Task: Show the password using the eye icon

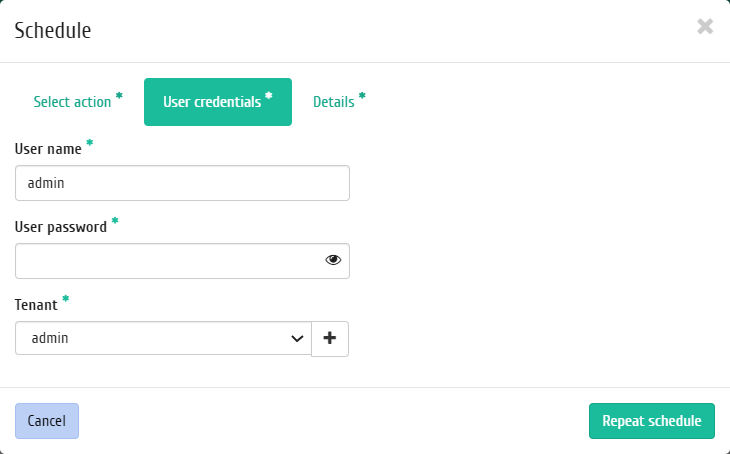Action: 333,260
